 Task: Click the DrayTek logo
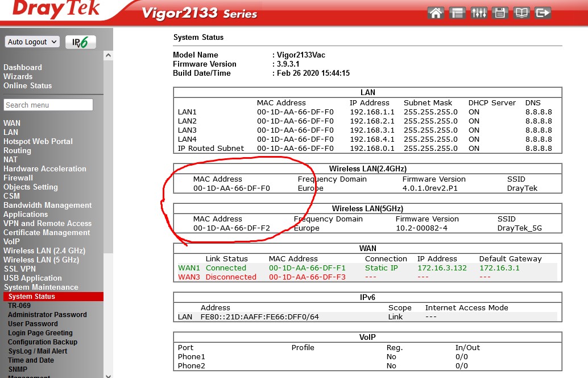pyautogui.click(x=57, y=10)
